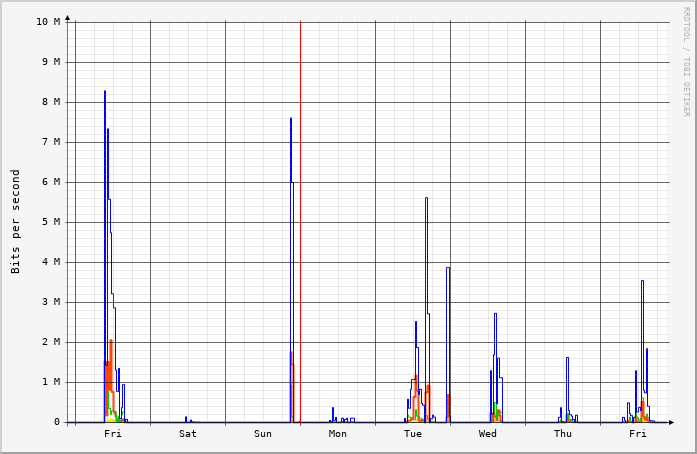Select the Wed x-axis label

tap(488, 434)
